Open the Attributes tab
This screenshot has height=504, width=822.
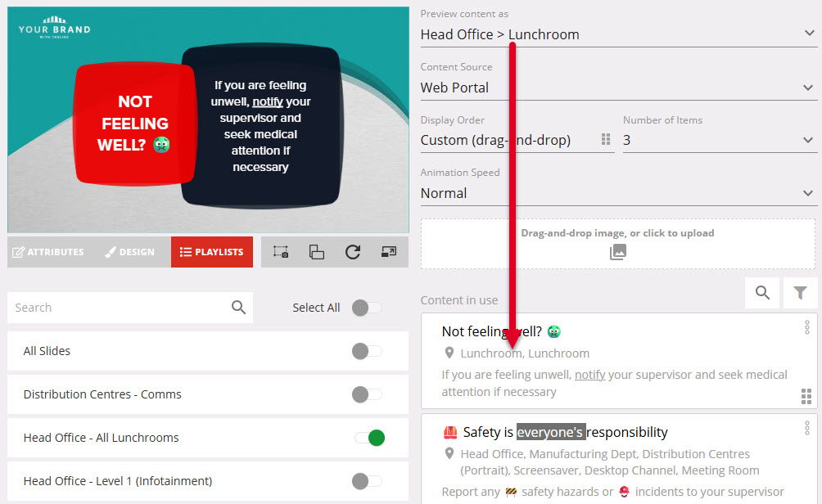(48, 252)
